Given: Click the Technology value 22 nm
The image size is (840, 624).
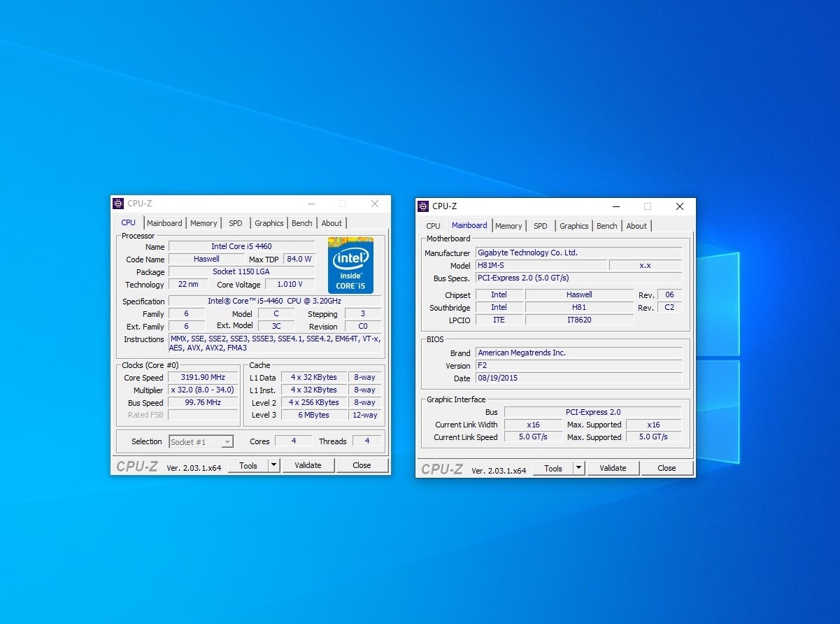Looking at the screenshot, I should click(x=188, y=284).
